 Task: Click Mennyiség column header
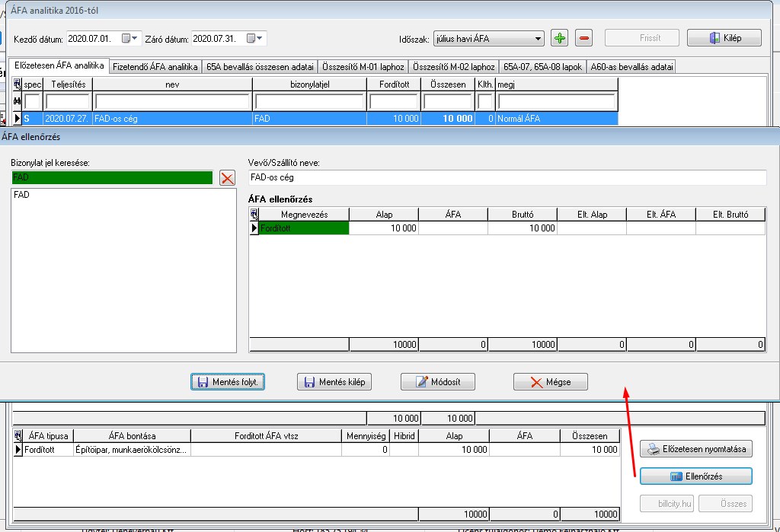366,436
